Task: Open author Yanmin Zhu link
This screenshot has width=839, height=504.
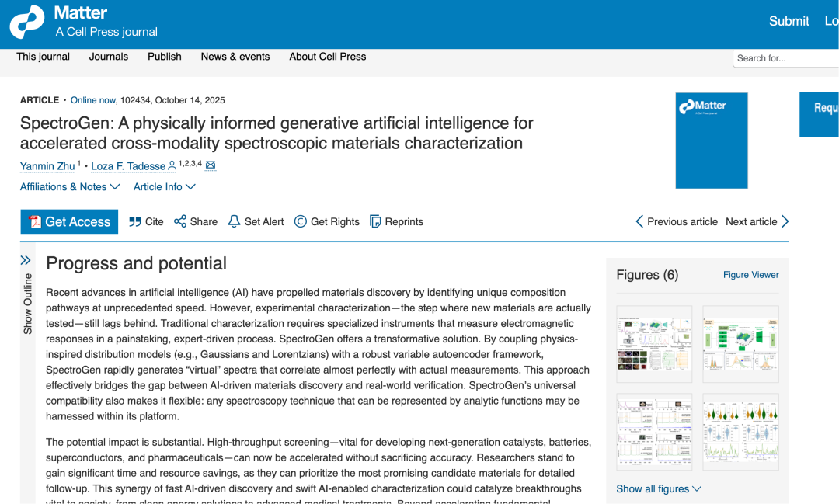Action: [47, 166]
